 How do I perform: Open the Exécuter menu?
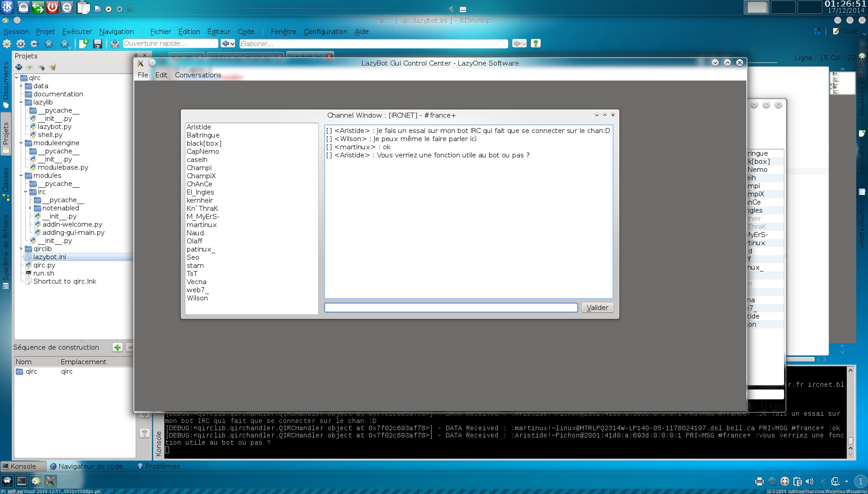coord(77,32)
